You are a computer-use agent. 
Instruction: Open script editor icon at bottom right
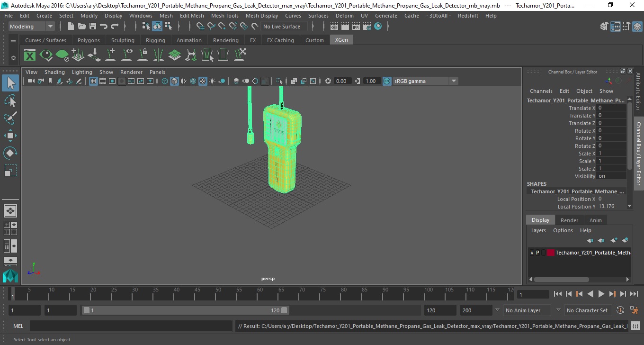[x=635, y=326]
